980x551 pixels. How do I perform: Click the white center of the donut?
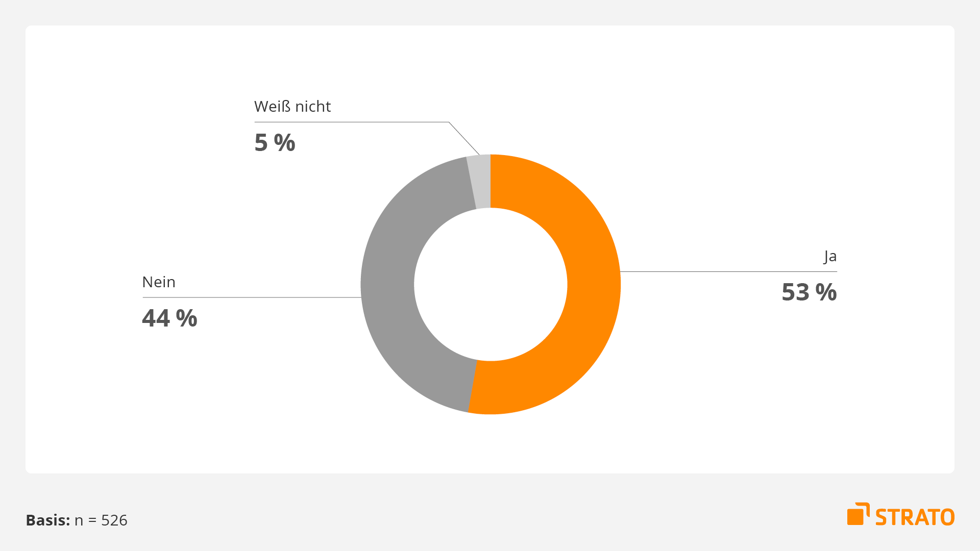(491, 285)
